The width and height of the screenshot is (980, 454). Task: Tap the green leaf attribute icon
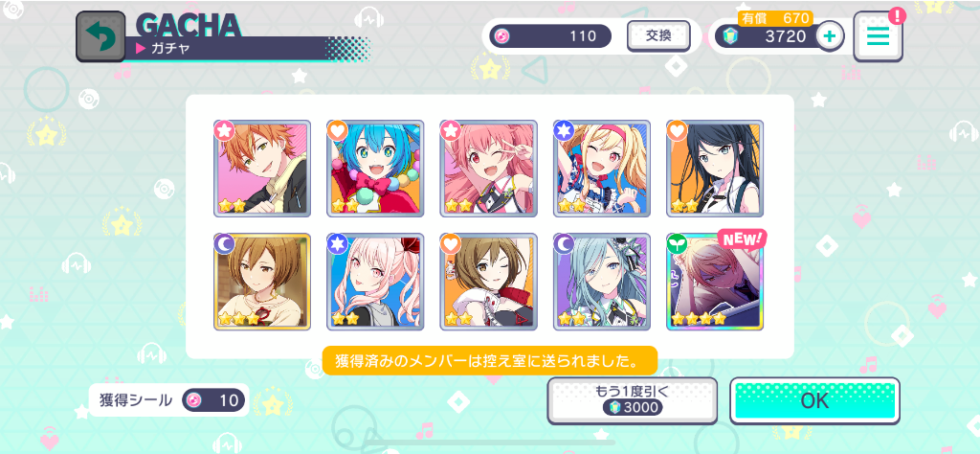pos(677,244)
